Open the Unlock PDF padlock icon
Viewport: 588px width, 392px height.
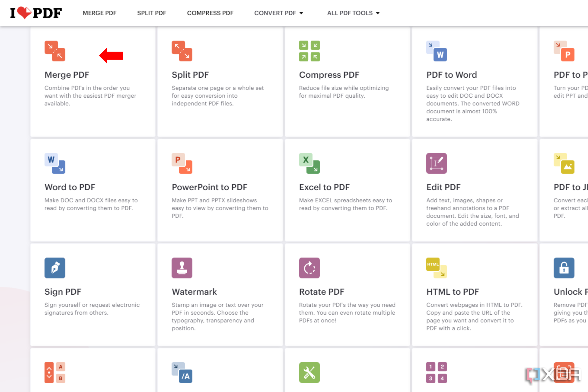[564, 268]
